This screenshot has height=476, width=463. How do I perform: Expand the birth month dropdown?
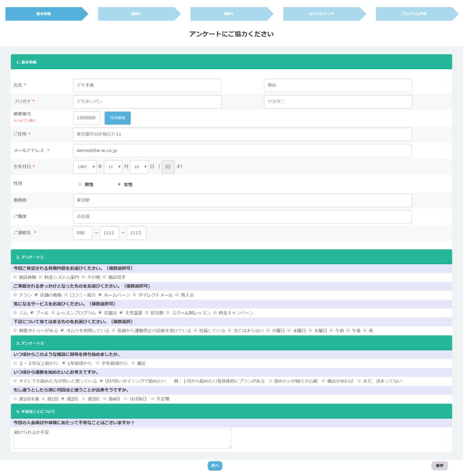[113, 167]
